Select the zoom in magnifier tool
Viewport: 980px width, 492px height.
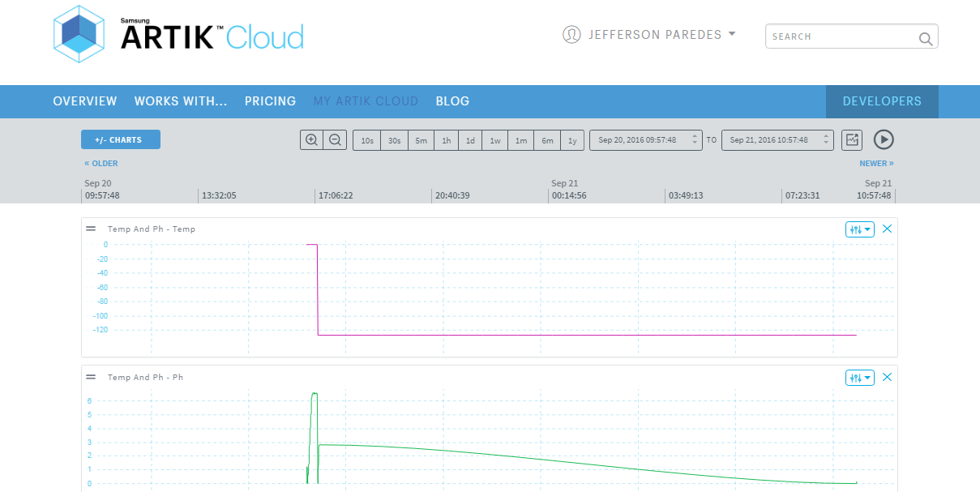point(311,139)
